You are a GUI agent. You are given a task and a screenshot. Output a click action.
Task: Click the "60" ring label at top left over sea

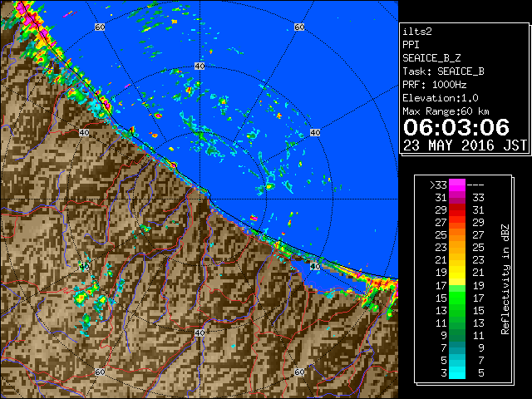[x=100, y=27]
